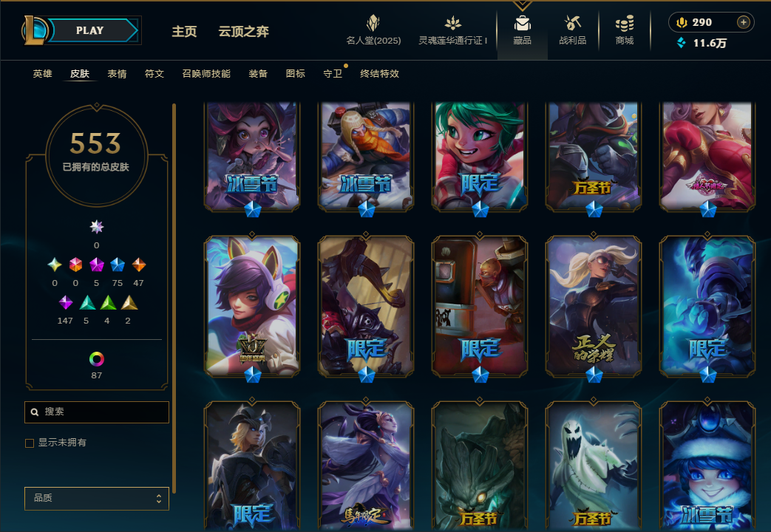The width and height of the screenshot is (771, 532).
Task: Click the chroma color wheel icon showing 87
Action: (96, 359)
